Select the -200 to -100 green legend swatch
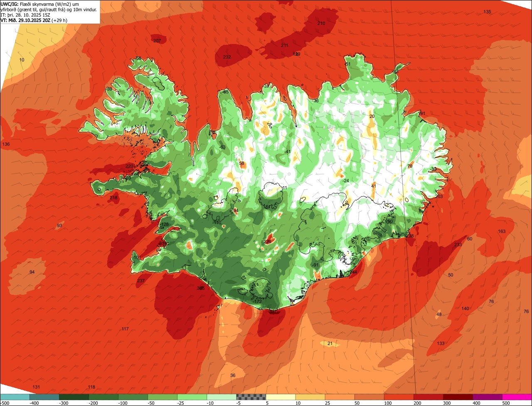Image resolution: width=532 pixels, height=406 pixels. coord(103,397)
